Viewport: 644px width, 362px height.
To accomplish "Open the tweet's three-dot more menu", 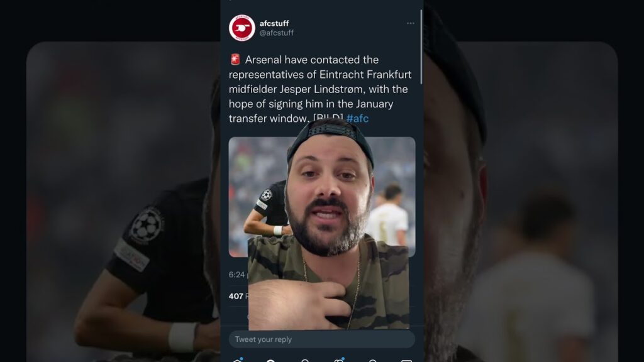I will coord(410,23).
